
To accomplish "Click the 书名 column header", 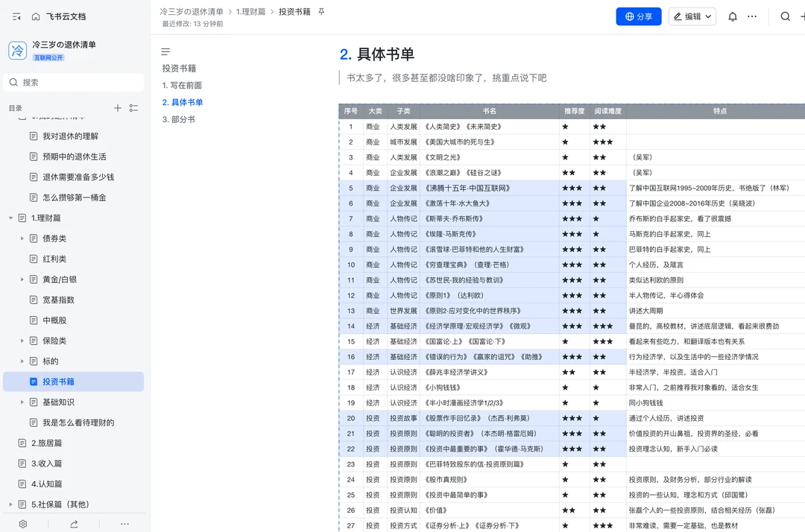I will click(x=490, y=111).
